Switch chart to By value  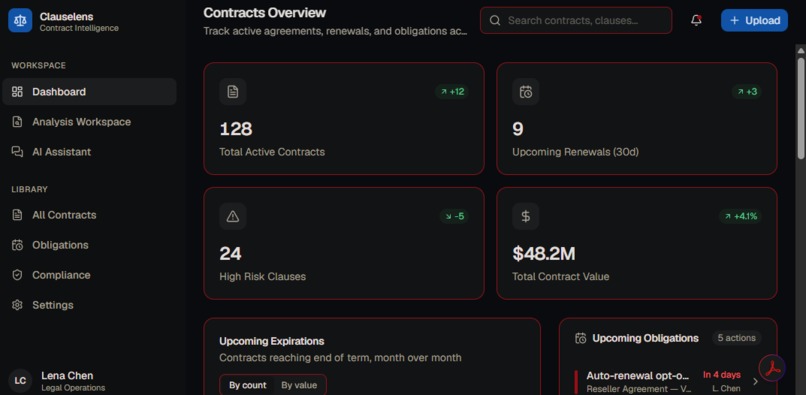pos(299,385)
